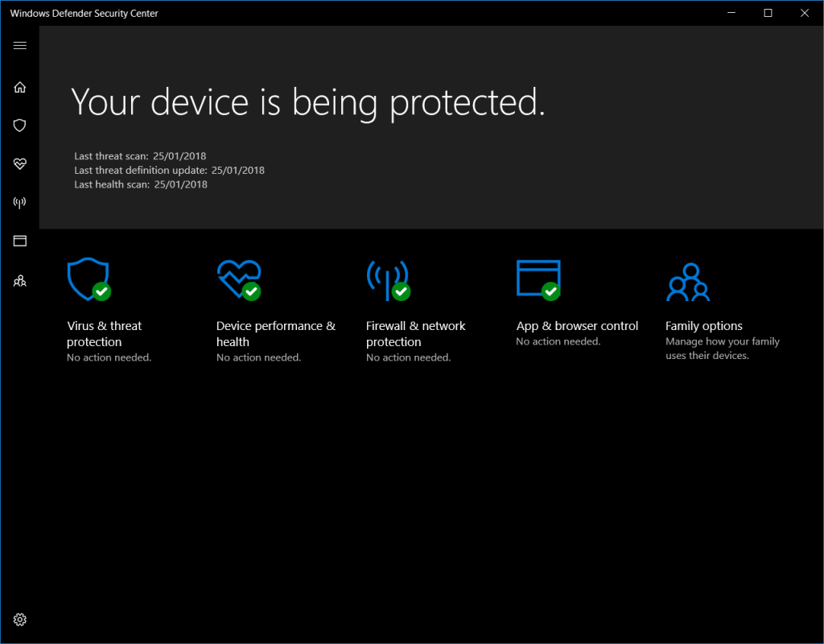Open sidebar family icon
The image size is (824, 644).
coord(20,281)
